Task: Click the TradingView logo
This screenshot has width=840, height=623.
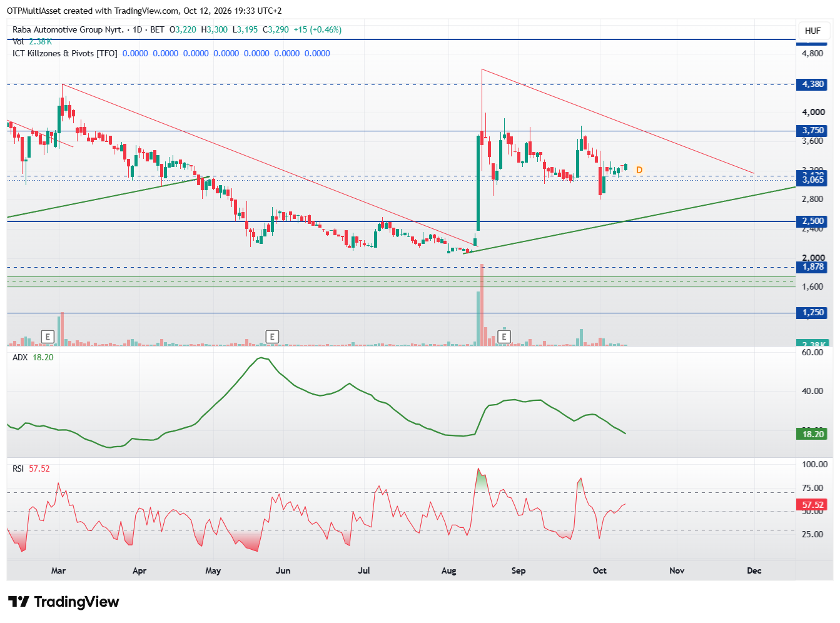Action: (64, 602)
